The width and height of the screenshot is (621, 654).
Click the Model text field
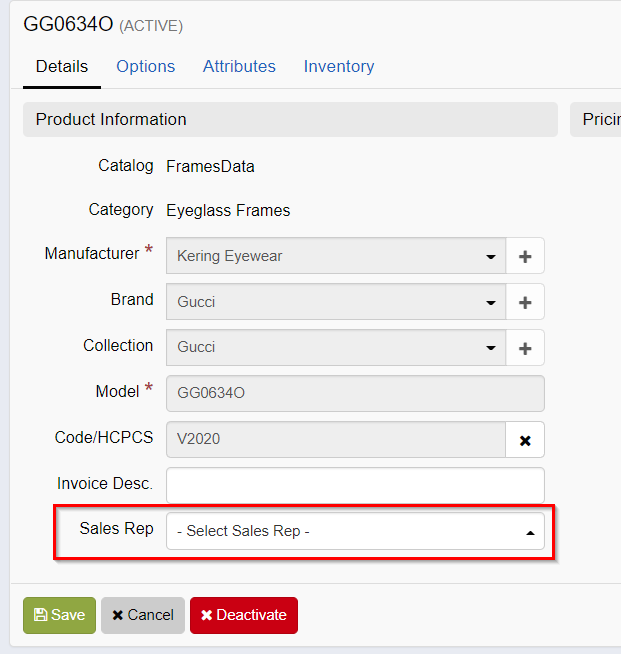(355, 394)
